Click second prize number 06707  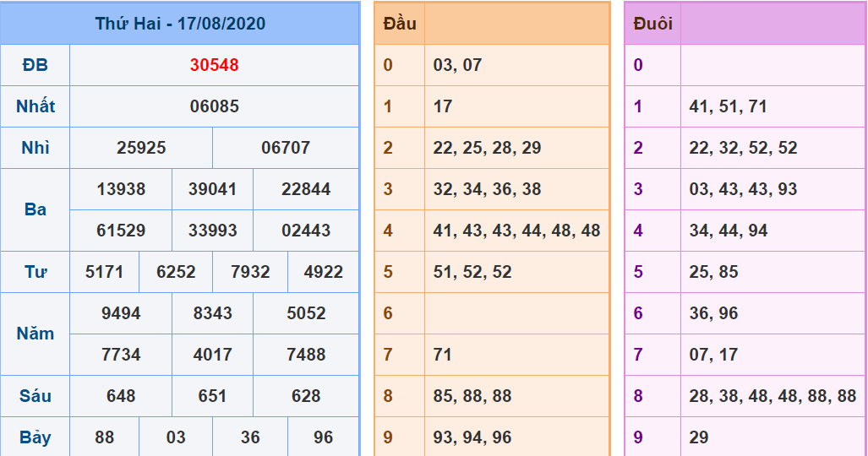pos(286,148)
